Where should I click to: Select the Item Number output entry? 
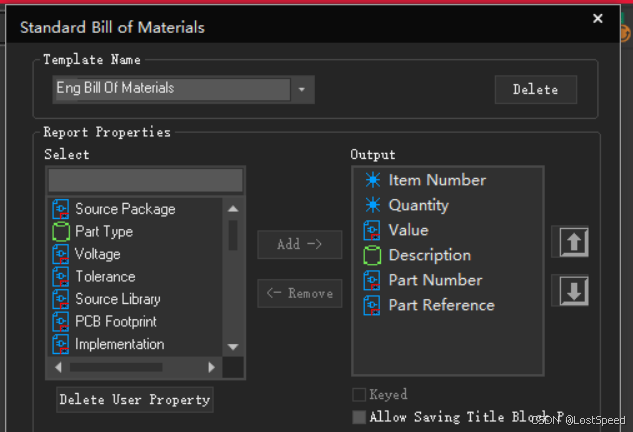click(x=437, y=180)
